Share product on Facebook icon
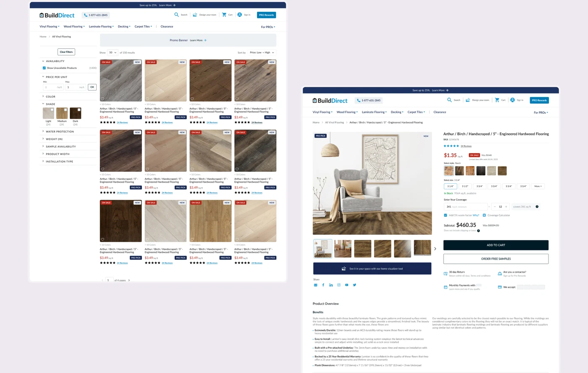The image size is (588, 373). pyautogui.click(x=323, y=285)
